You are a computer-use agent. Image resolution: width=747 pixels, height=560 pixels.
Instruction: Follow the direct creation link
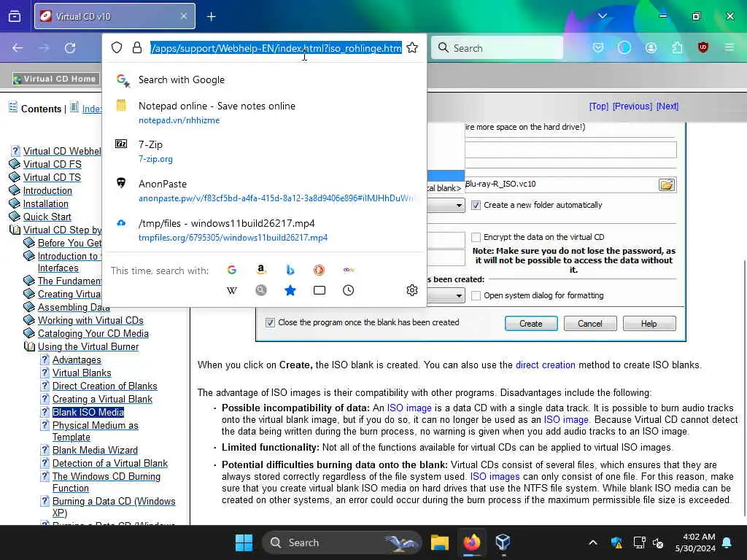546,365
